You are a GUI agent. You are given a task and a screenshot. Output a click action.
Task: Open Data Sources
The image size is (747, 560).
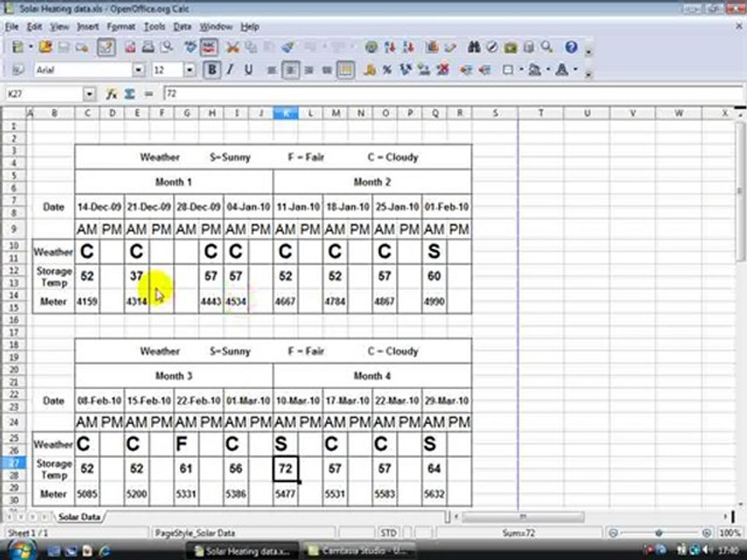[x=529, y=47]
